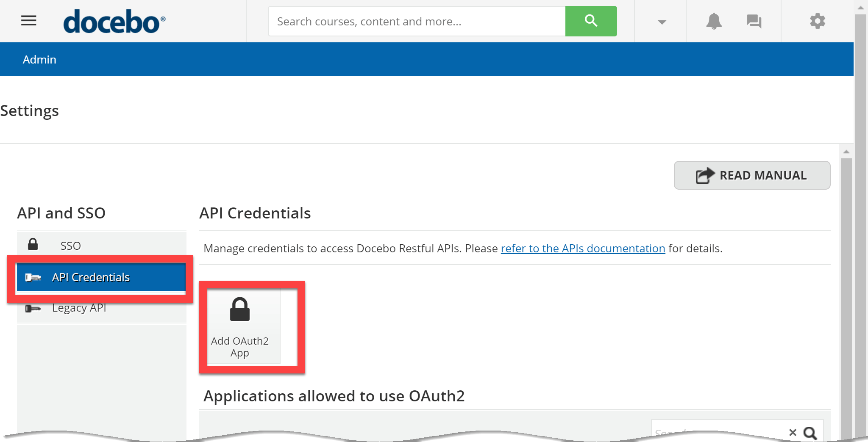Click the docebo logo
Screen dimensions: 868x442
(114, 22)
